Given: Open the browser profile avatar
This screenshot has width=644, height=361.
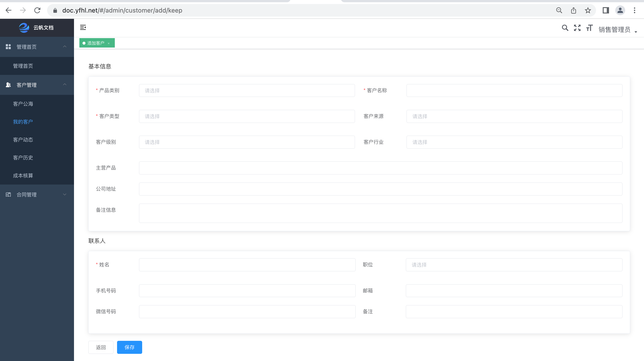Looking at the screenshot, I should [620, 10].
